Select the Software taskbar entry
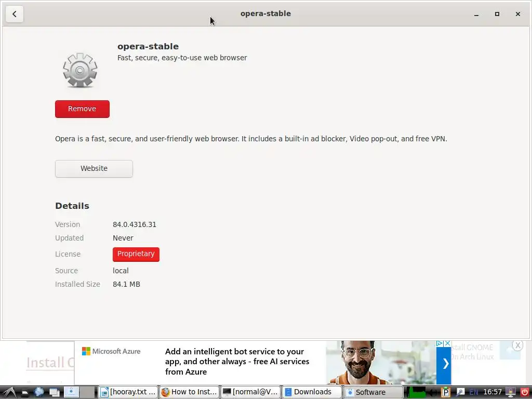The height and width of the screenshot is (399, 532). [x=373, y=392]
